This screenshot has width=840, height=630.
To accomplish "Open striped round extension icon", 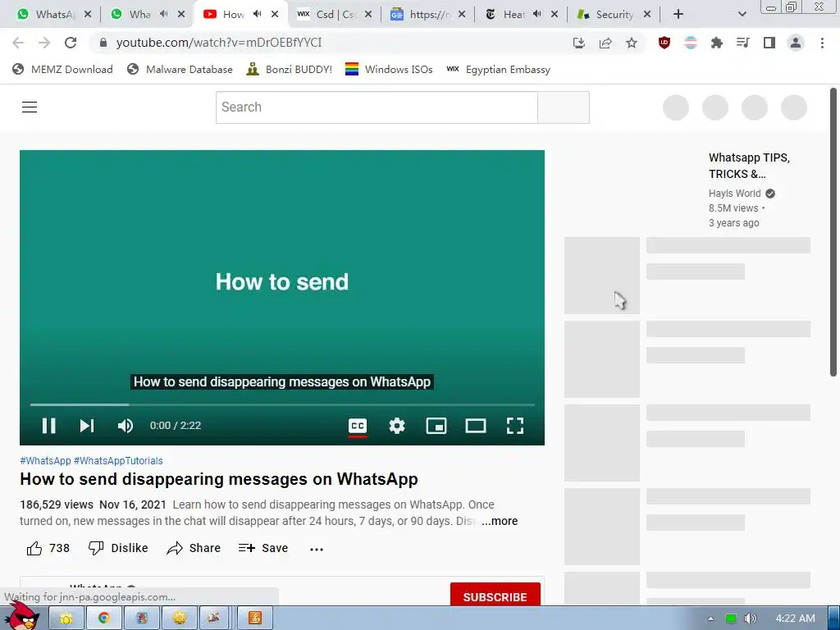I will 691,43.
